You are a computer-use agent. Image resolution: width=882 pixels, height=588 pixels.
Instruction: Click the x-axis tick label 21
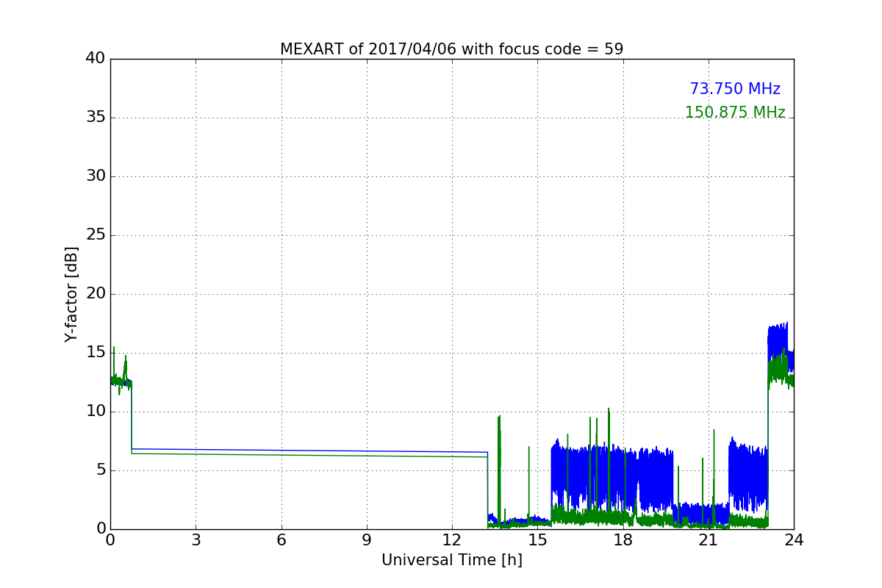pos(709,539)
